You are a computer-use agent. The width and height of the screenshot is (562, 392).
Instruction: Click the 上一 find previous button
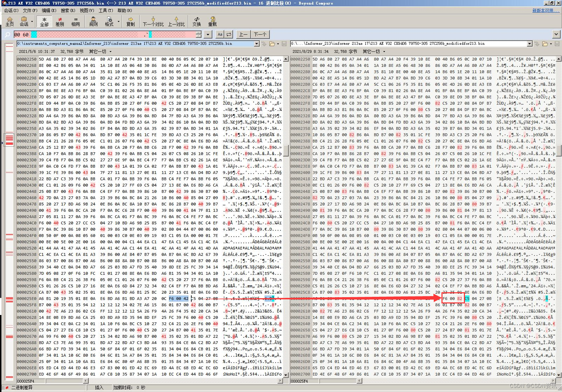[x=244, y=34]
